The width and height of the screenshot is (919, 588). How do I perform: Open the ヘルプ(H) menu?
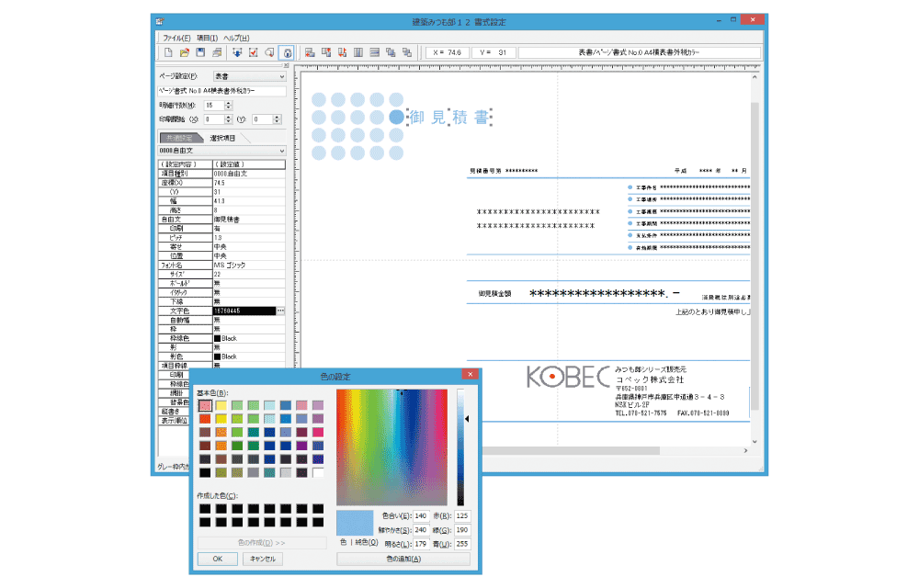pos(236,38)
